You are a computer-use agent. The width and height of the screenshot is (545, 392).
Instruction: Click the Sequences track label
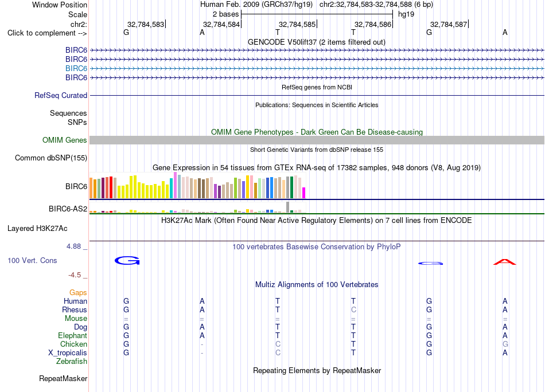(x=68, y=113)
